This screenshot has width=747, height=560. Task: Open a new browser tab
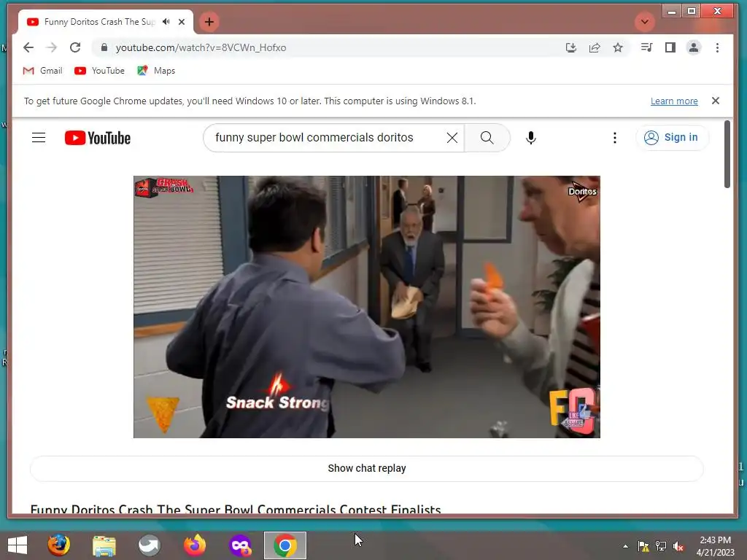coord(209,22)
